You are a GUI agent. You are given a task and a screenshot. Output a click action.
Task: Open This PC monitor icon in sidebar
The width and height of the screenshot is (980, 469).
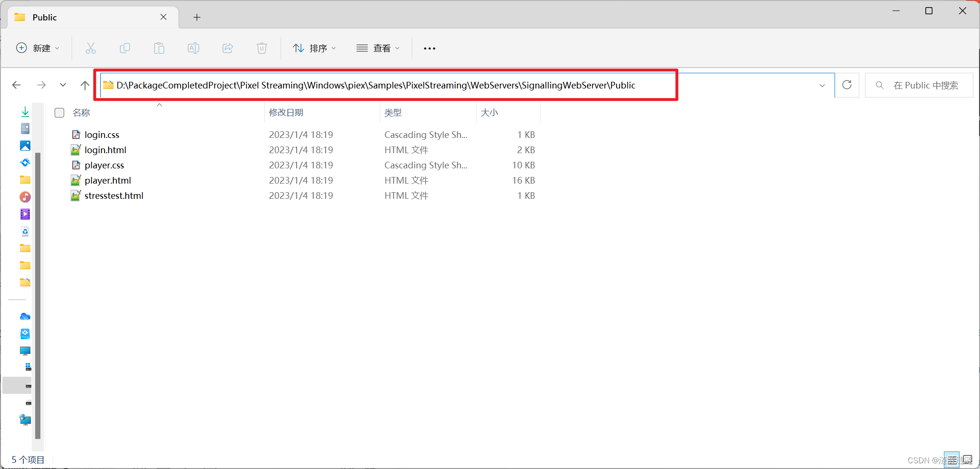[25, 351]
